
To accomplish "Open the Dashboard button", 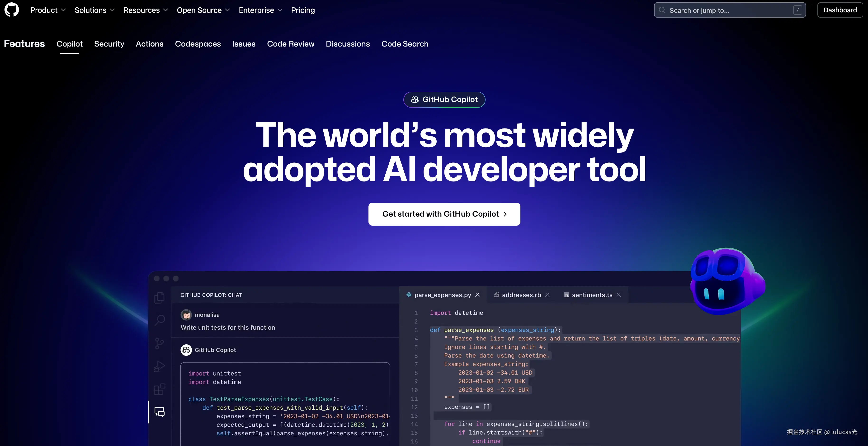I will click(840, 10).
